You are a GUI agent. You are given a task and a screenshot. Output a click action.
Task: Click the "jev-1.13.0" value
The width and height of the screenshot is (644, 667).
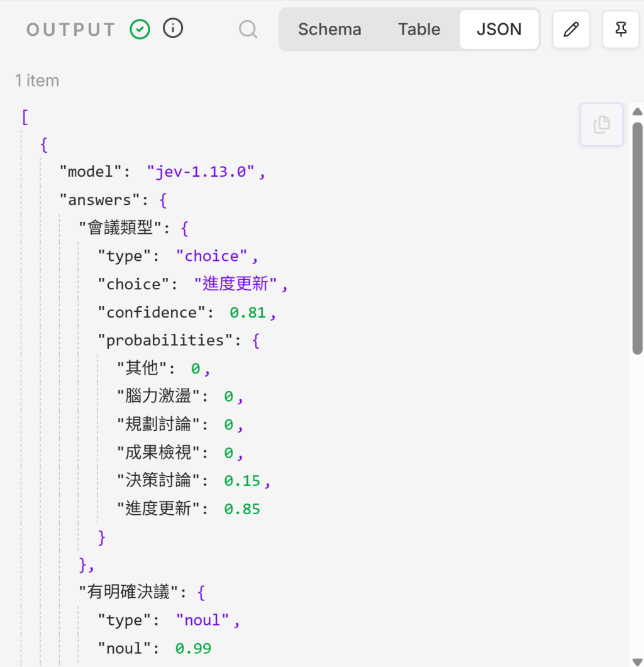click(201, 172)
